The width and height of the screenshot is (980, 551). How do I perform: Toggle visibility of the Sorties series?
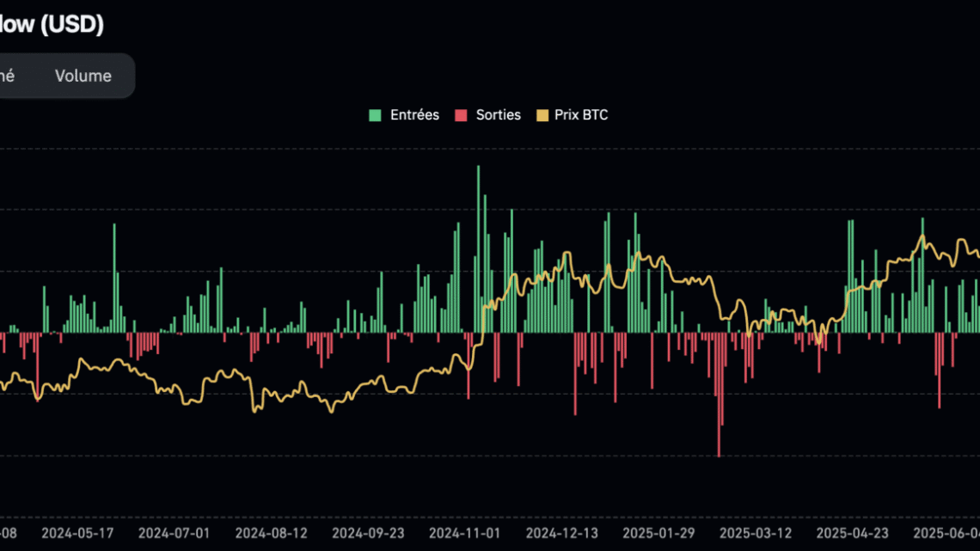coord(487,114)
